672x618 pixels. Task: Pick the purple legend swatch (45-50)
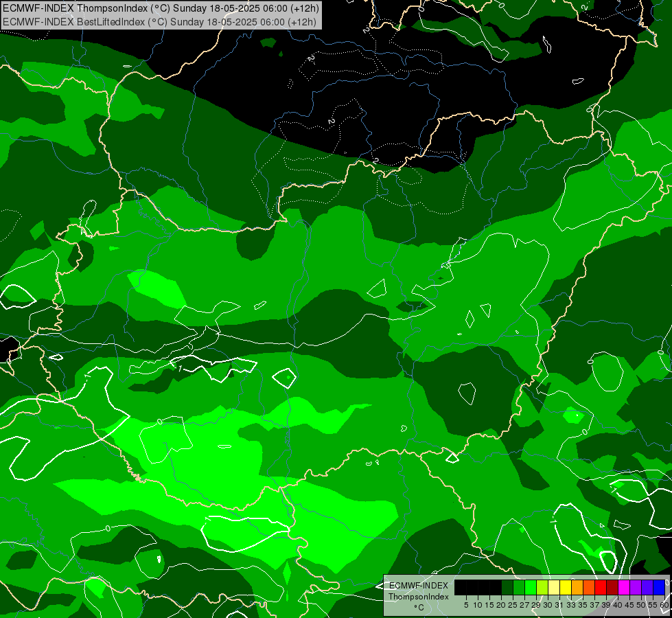(x=636, y=588)
